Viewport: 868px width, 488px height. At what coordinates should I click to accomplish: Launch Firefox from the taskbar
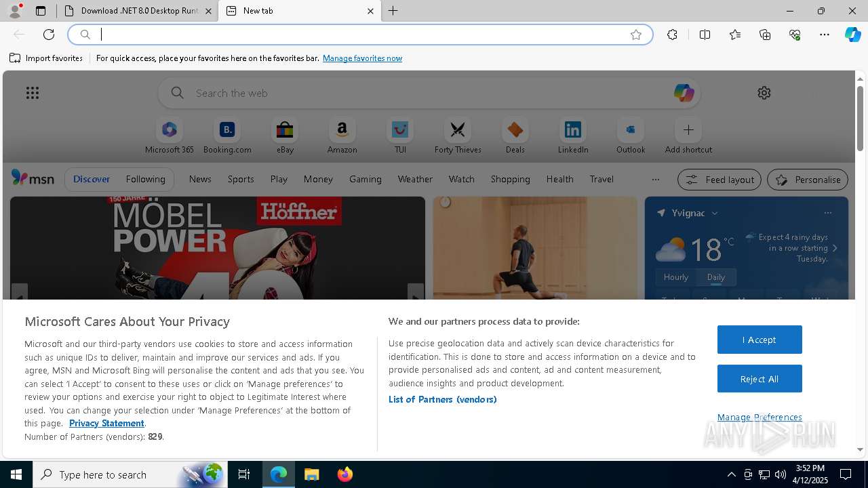click(x=344, y=474)
